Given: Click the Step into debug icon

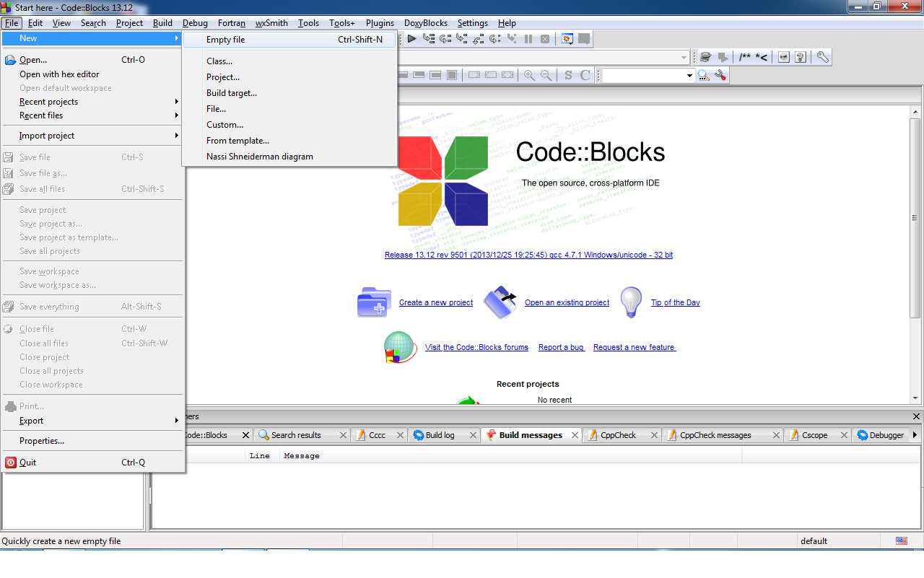Looking at the screenshot, I should click(x=462, y=39).
